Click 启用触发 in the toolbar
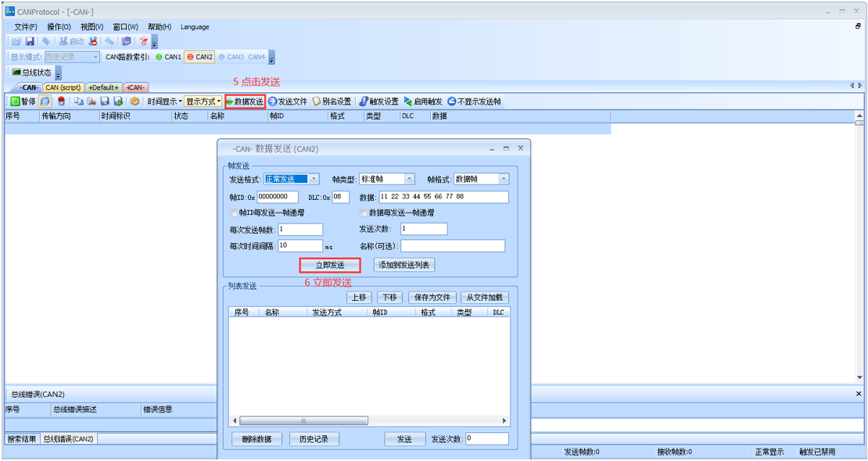This screenshot has height=461, width=868. point(423,102)
